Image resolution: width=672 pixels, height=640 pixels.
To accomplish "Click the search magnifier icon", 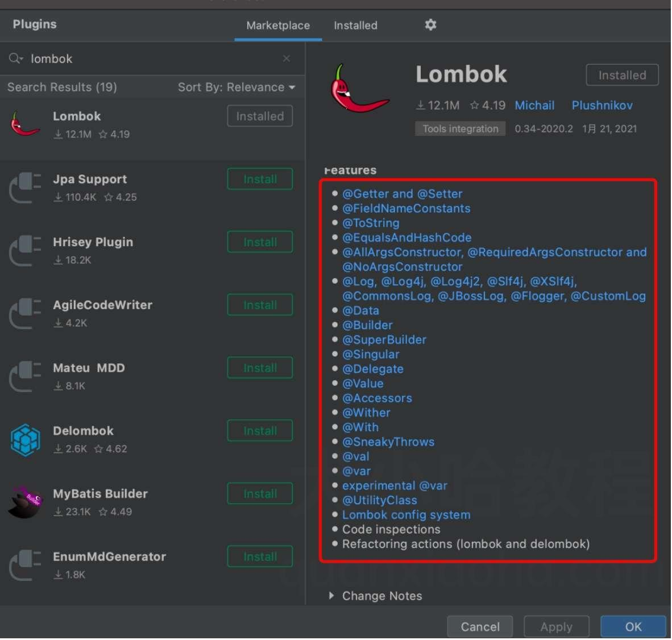I will pyautogui.click(x=15, y=59).
